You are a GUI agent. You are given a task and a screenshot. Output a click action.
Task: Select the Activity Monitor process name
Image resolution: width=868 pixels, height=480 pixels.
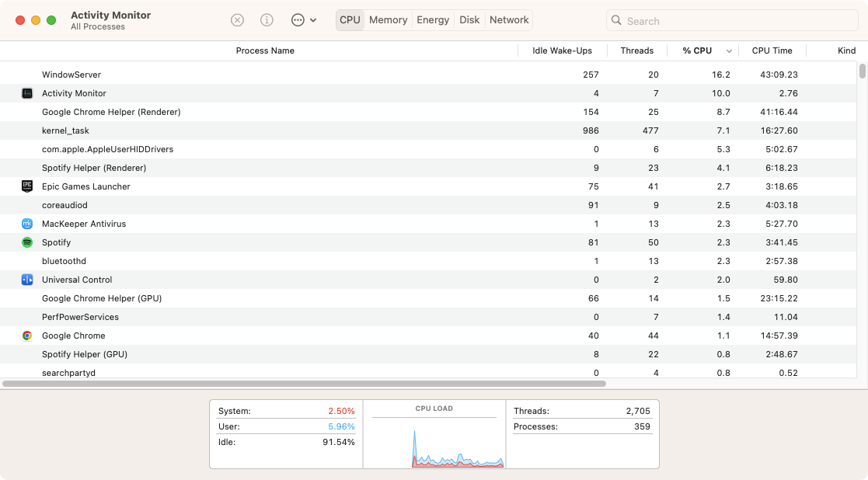point(74,93)
